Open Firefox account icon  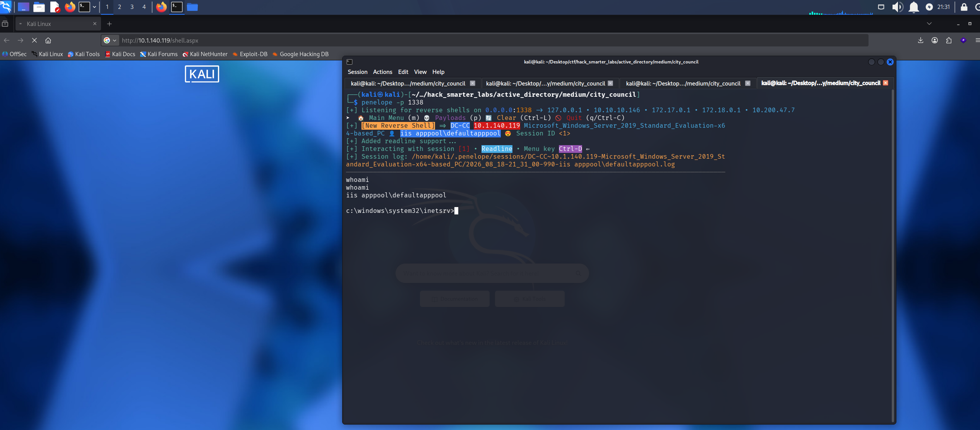935,40
